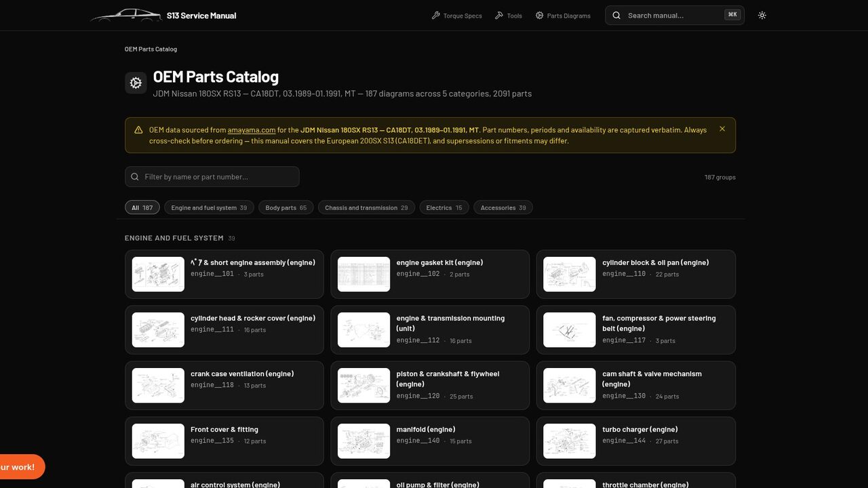Open crank case ventilation (engine) title
The width and height of the screenshot is (868, 488).
(242, 373)
